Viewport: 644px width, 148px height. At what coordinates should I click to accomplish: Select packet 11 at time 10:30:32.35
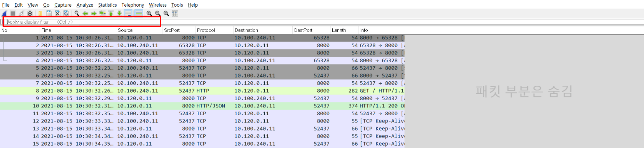click(202, 113)
